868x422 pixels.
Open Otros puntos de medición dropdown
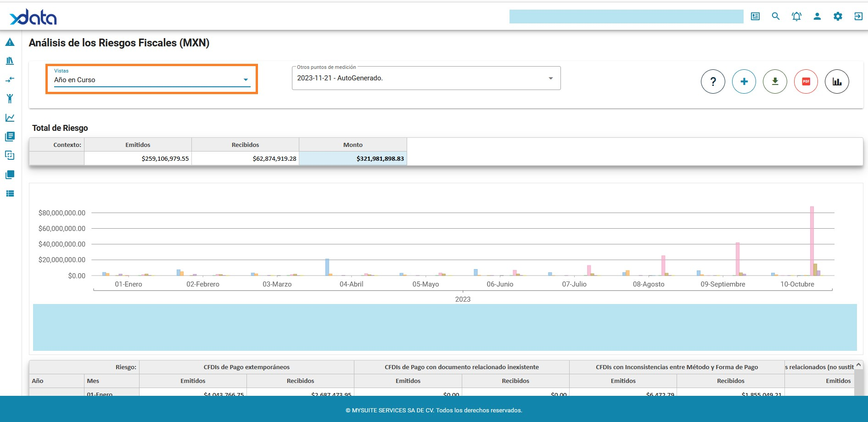tap(426, 78)
